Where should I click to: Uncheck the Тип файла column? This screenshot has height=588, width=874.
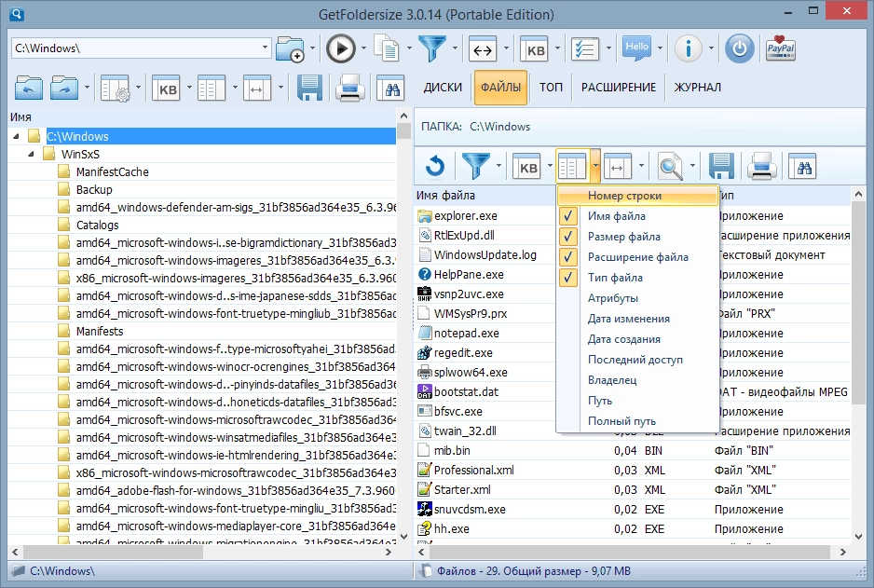tap(637, 278)
